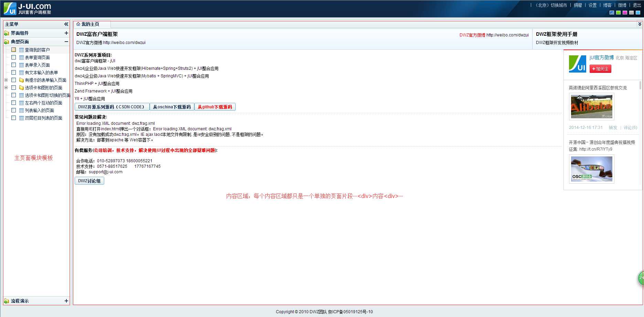Open the JUI官方微博 profile name link
644x317 pixels.
tap(601, 58)
